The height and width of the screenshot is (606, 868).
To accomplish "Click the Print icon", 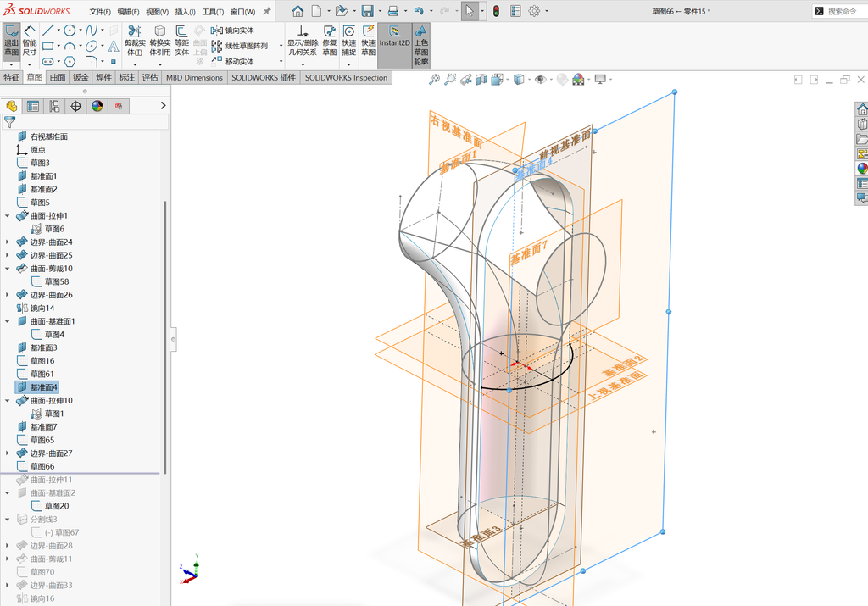I will pos(393,11).
